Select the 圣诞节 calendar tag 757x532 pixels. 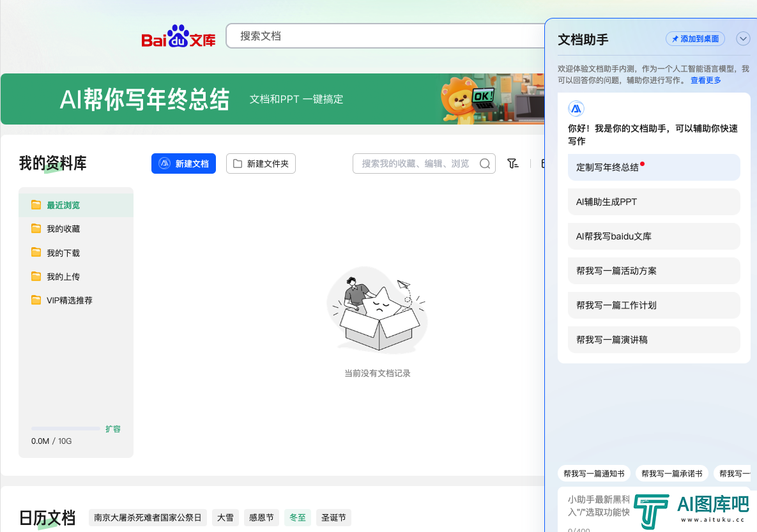tap(333, 517)
